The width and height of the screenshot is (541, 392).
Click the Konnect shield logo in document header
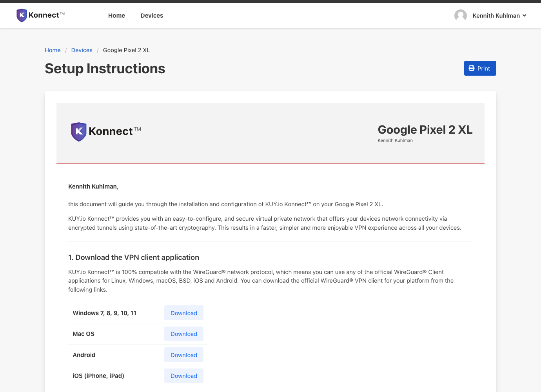79,132
